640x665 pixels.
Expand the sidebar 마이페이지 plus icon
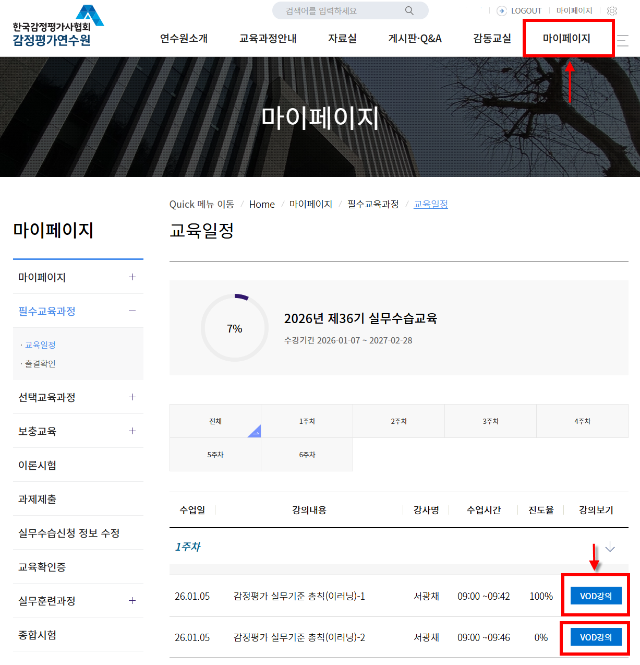click(132, 277)
